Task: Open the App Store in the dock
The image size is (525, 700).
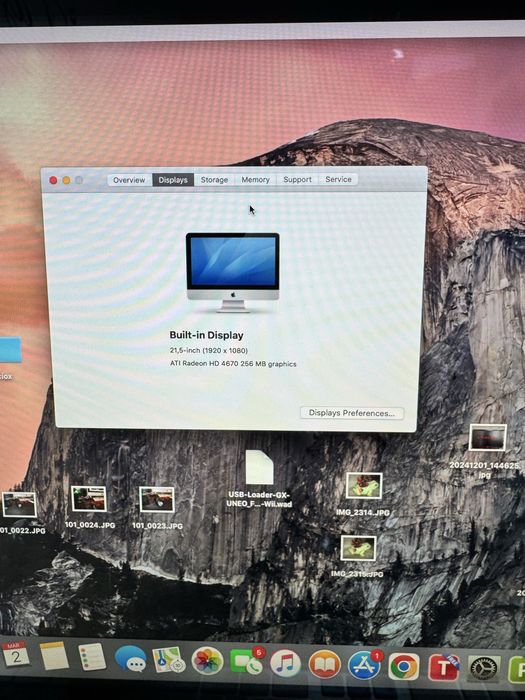Action: [364, 665]
